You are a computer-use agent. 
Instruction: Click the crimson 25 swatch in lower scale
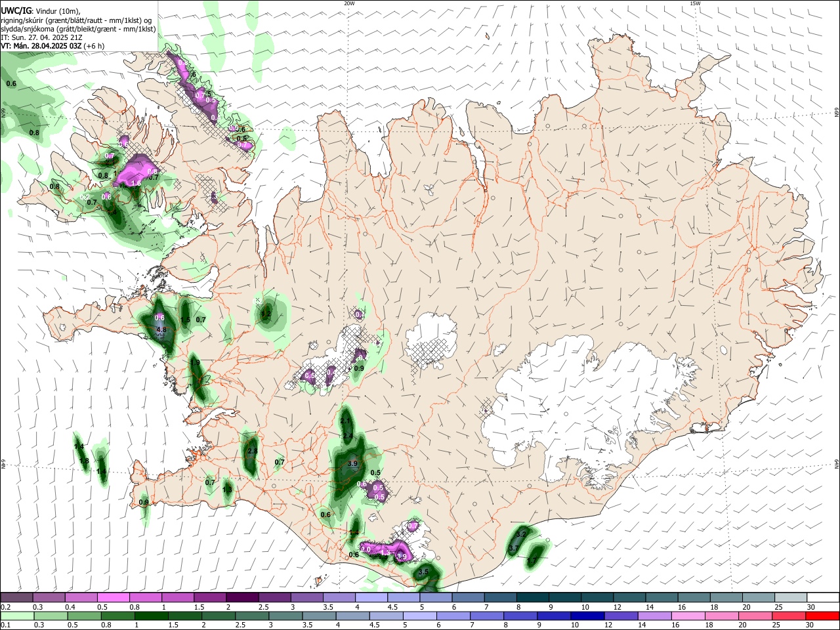coord(788,616)
